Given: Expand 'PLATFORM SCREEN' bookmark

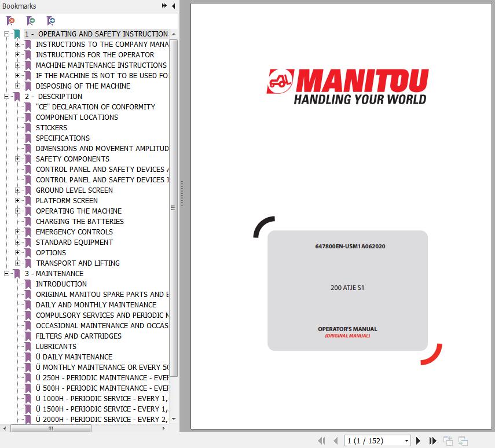Looking at the screenshot, I should click(x=18, y=200).
